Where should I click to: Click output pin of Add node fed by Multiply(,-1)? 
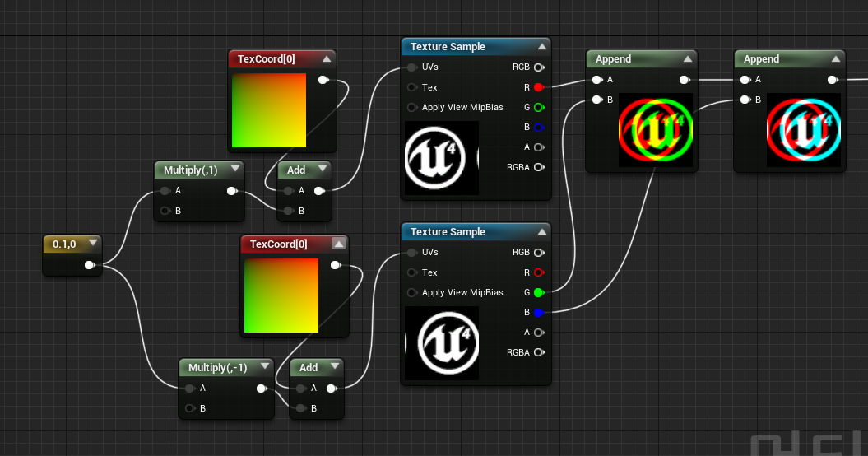(332, 389)
